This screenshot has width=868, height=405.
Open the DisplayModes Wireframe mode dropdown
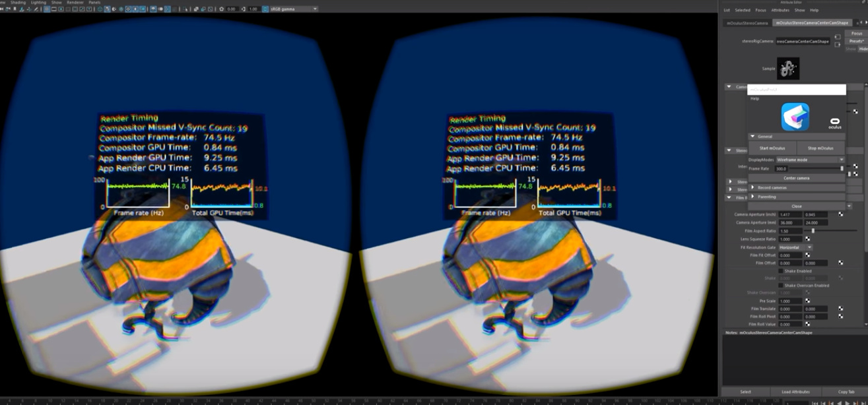click(x=810, y=160)
